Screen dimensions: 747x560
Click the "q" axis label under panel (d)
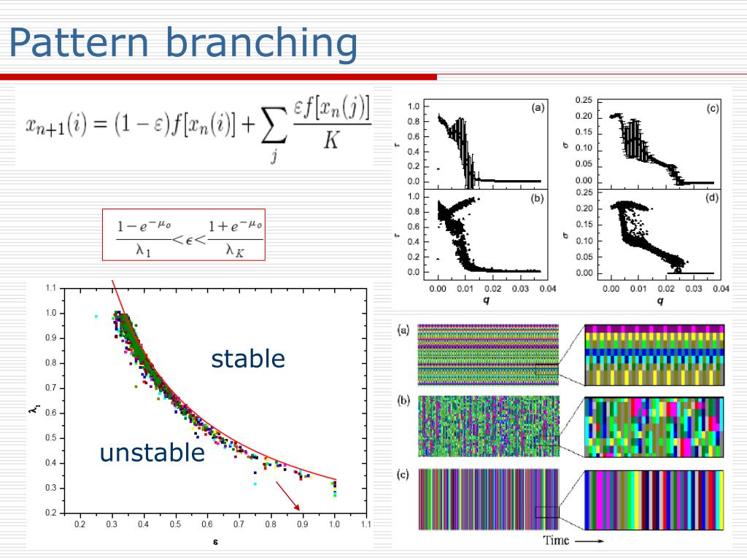[x=659, y=300]
